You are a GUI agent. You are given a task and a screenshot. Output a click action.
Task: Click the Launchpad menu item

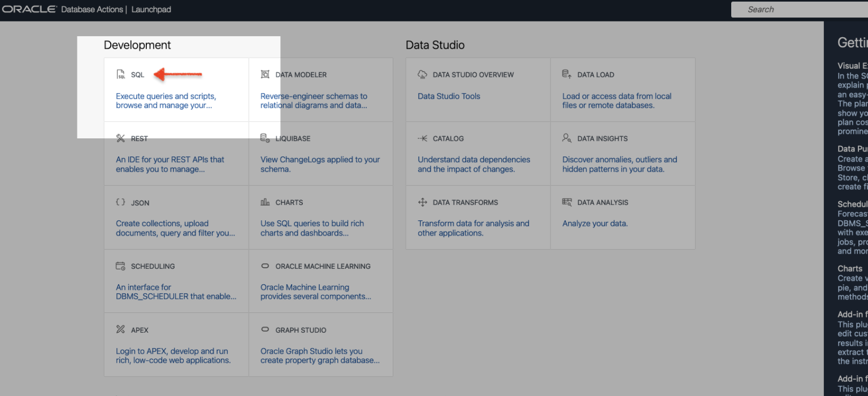(x=151, y=9)
